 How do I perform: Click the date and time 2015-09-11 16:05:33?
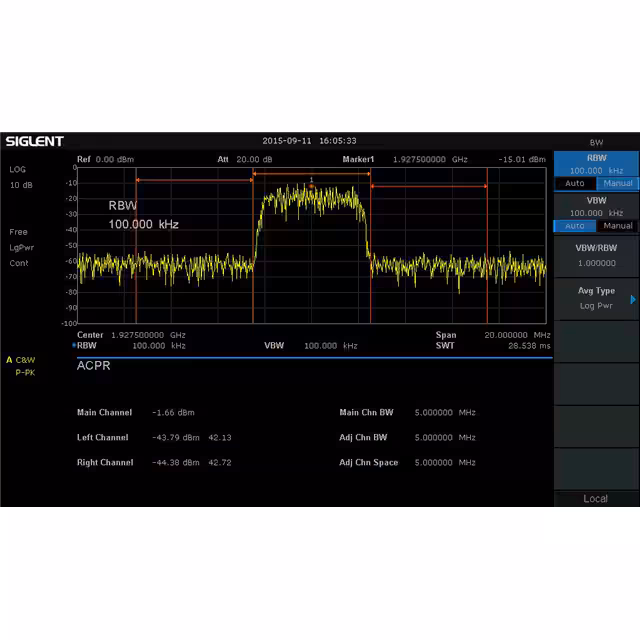pos(309,141)
